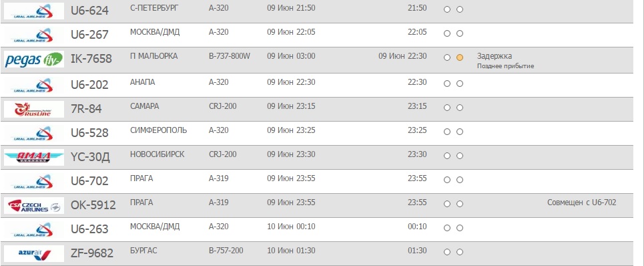Select first status circle on the 7R-84 row
Screen dimensions: 644x266
(x=447, y=108)
